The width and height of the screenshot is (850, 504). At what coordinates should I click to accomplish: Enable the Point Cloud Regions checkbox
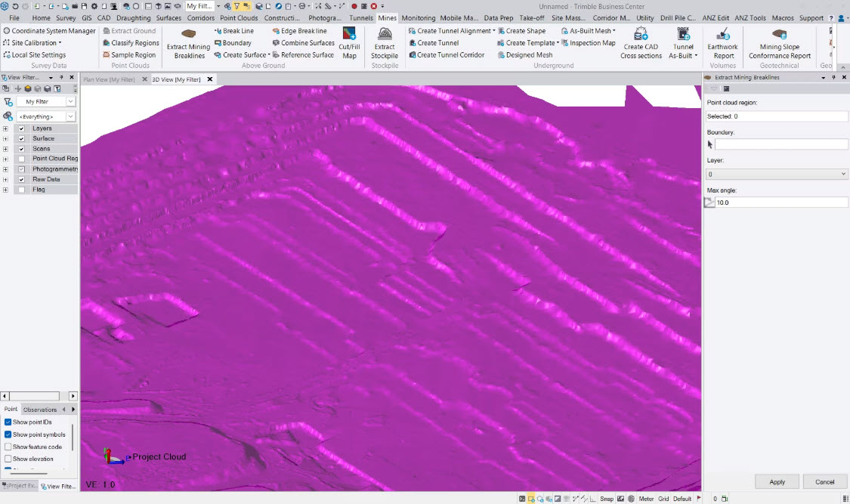(x=22, y=159)
